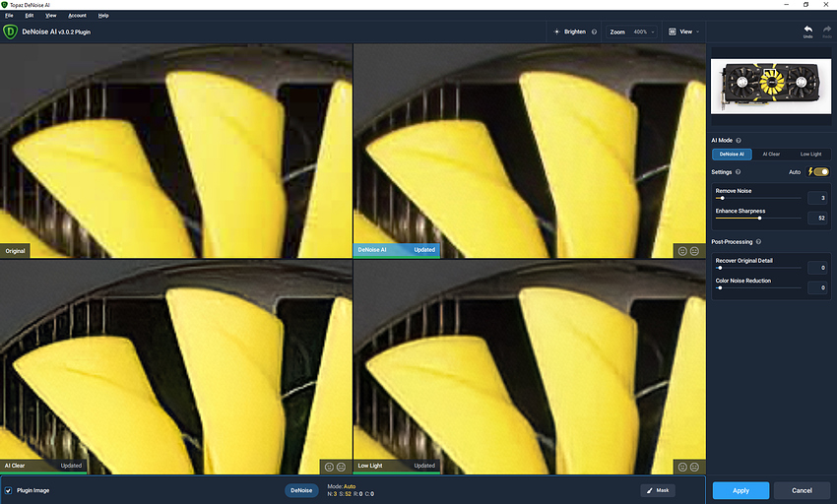Viewport: 837px width, 504px height.
Task: Click the Topaz DeNoise title bar icon
Action: [x=4, y=4]
